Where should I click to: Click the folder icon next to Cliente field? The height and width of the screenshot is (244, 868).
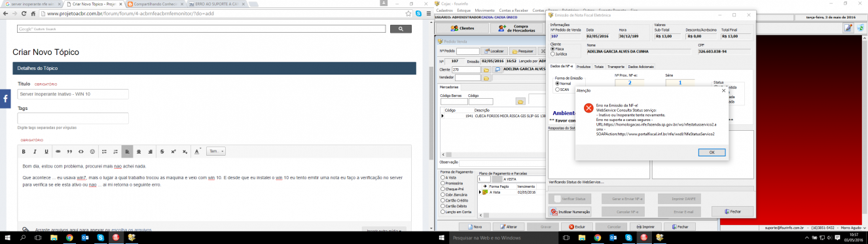[486, 69]
